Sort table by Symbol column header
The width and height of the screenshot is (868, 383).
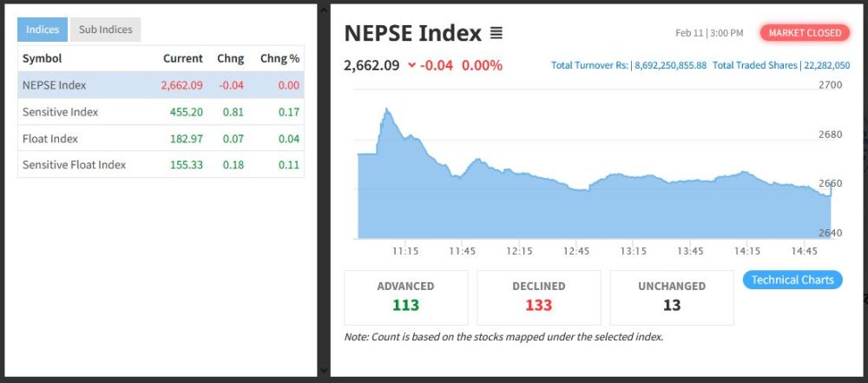click(x=42, y=58)
